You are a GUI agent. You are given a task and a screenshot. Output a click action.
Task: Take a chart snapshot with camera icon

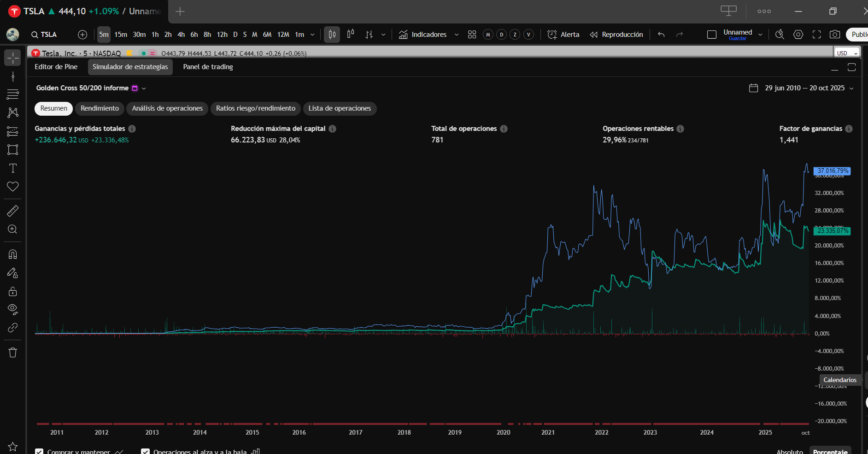pos(834,35)
